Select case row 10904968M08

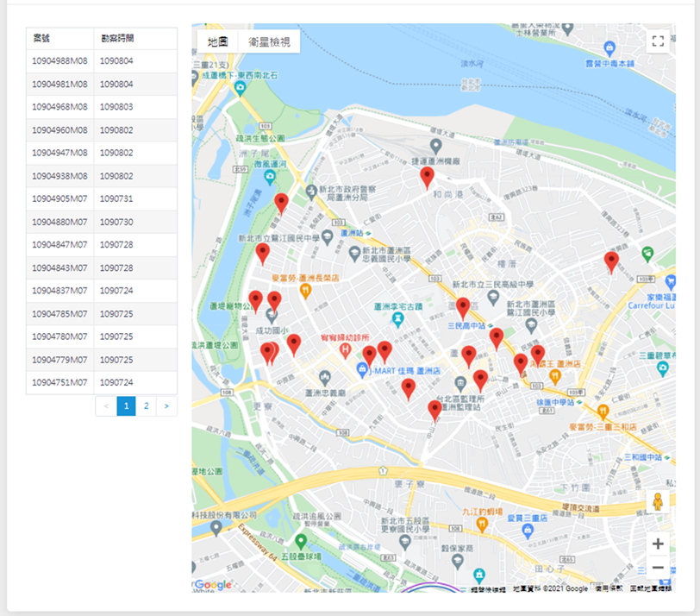102,107
